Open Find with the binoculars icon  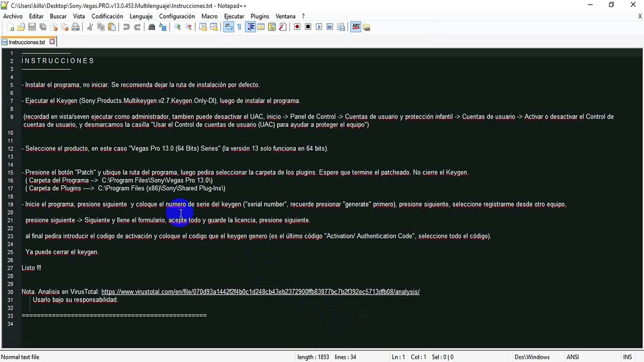[151, 27]
